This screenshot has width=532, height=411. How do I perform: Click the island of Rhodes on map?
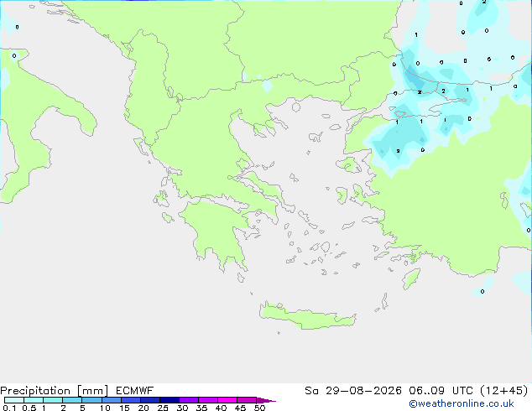[411, 278]
